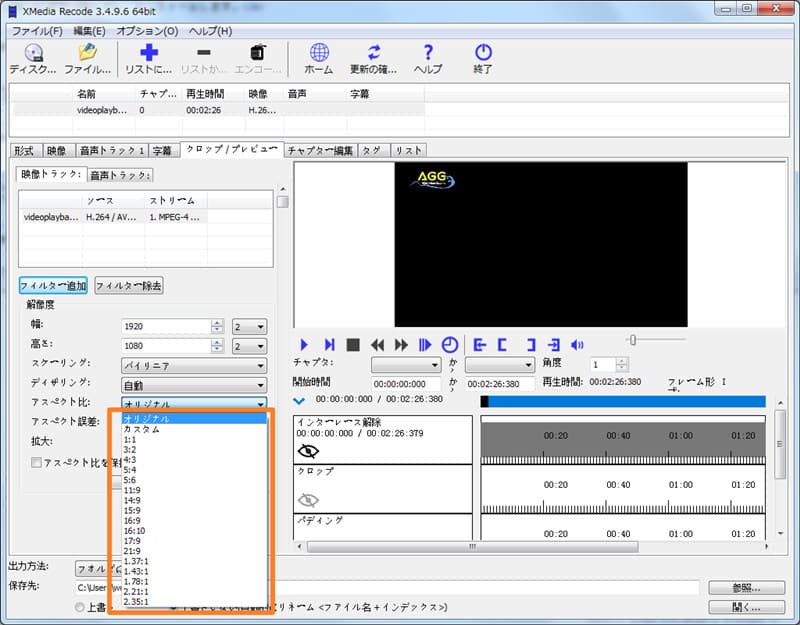The image size is (800, 625).
Task: Click the Check for Updates (更新の確認) icon
Action: (x=374, y=54)
